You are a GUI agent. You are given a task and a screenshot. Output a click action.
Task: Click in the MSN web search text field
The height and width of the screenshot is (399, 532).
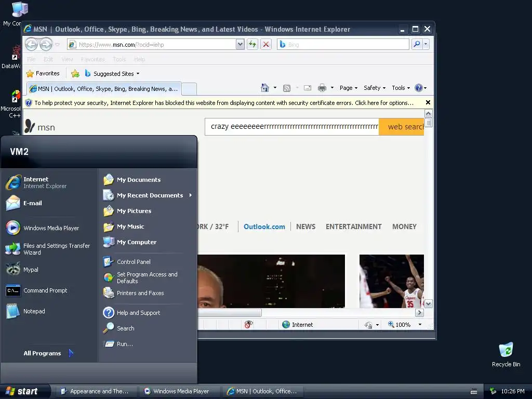click(292, 127)
